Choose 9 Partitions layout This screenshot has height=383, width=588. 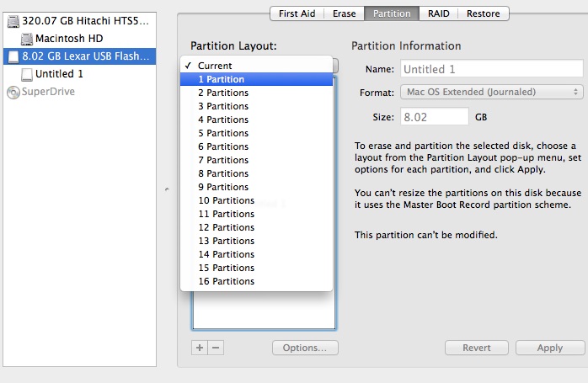coord(256,187)
